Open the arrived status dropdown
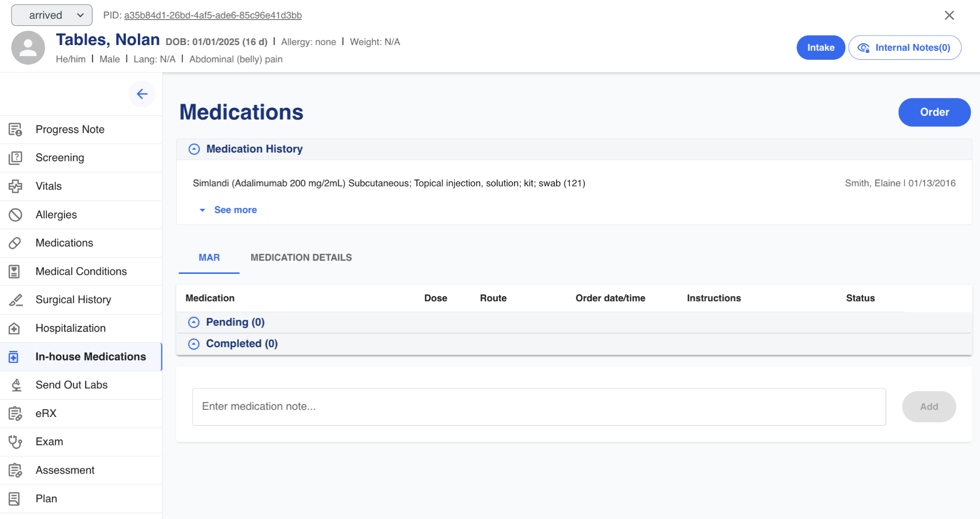The image size is (980, 519). 52,15
